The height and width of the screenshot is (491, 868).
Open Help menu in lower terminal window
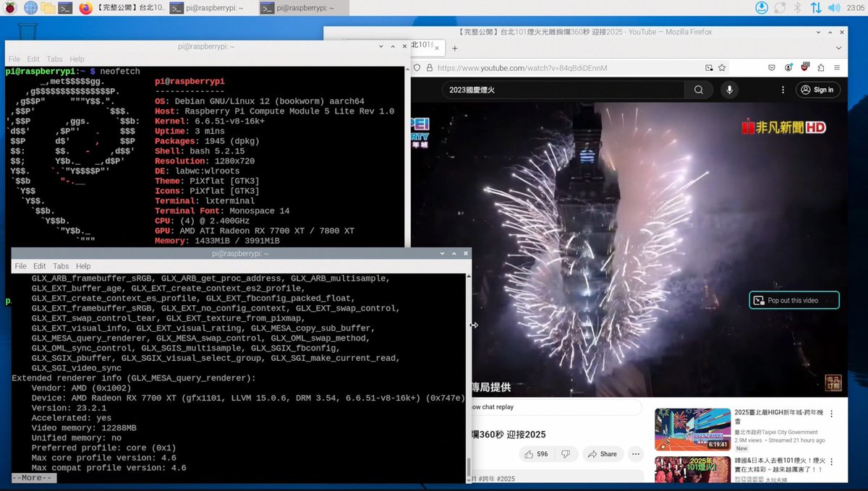click(83, 266)
